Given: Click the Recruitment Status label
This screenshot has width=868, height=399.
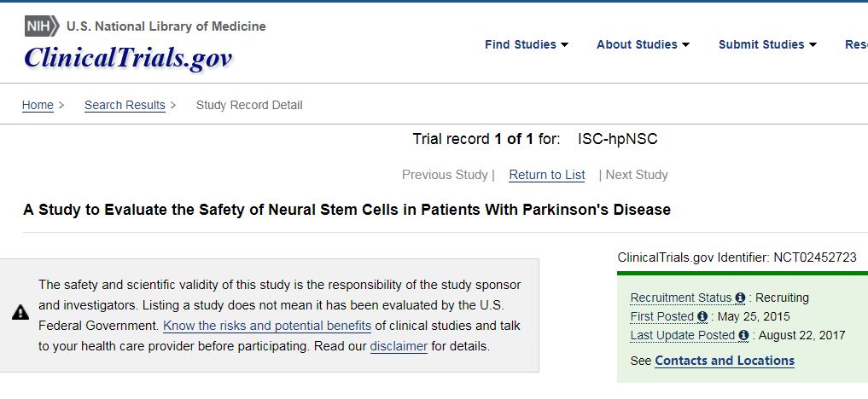Looking at the screenshot, I should coord(681,298).
